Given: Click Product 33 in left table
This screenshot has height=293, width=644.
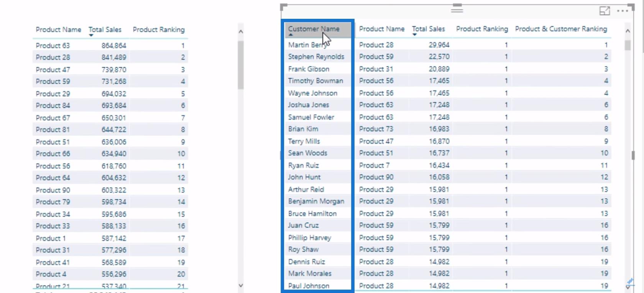Looking at the screenshot, I should [53, 226].
